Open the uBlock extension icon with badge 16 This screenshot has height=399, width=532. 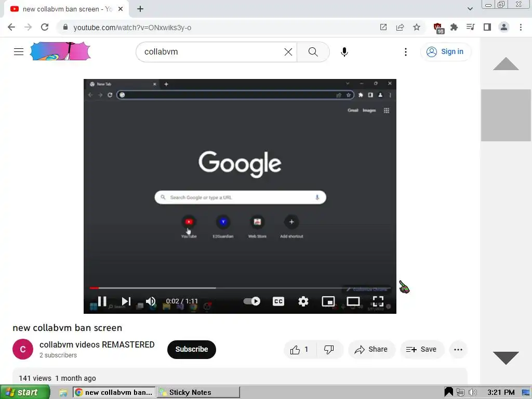pyautogui.click(x=438, y=28)
